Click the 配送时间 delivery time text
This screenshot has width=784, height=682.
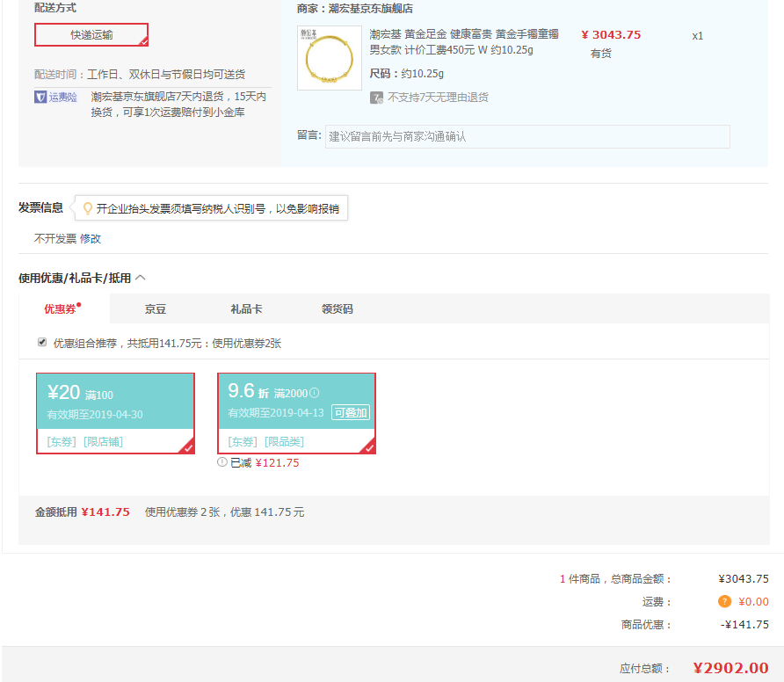(140, 75)
